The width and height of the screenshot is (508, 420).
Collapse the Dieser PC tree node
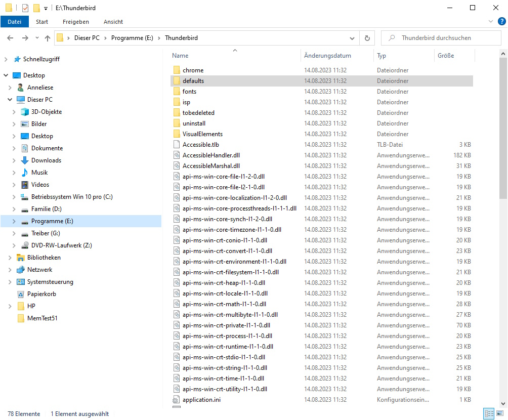10,100
